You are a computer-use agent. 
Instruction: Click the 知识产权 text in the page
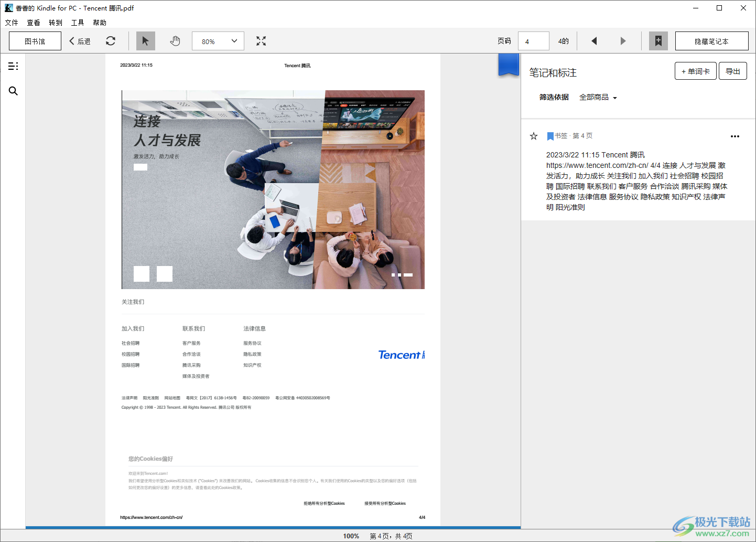point(252,365)
